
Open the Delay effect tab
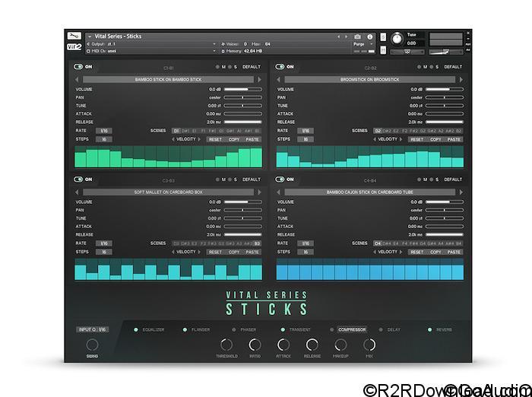(x=394, y=330)
